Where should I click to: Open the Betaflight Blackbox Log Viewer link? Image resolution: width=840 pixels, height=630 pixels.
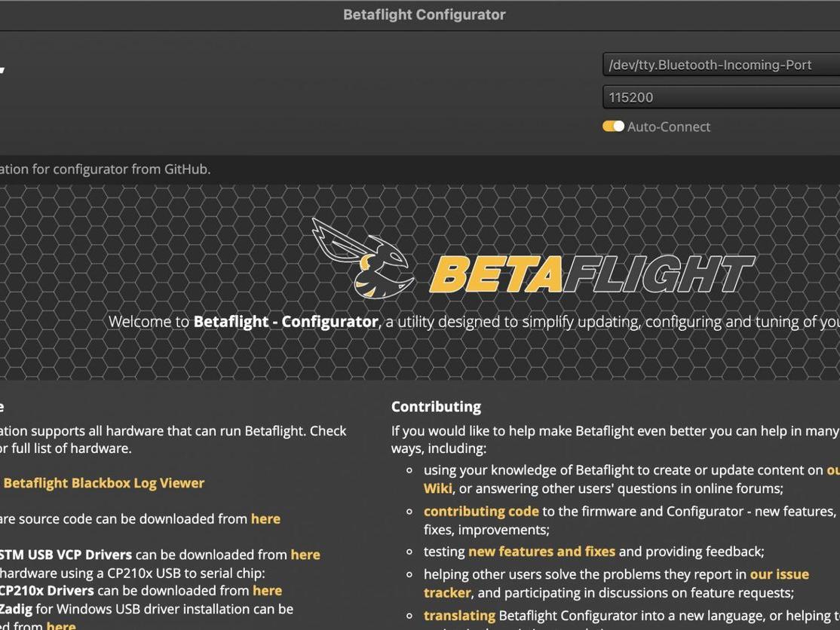104,483
